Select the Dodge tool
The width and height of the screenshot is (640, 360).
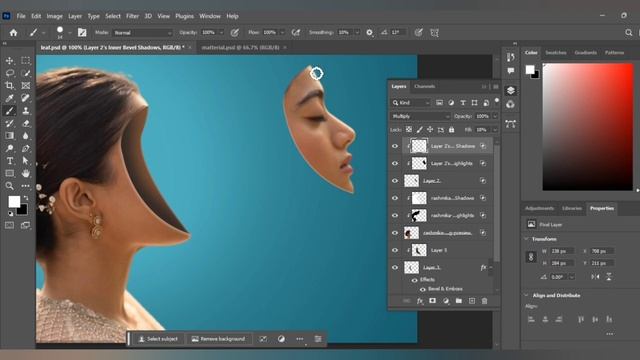[9, 148]
